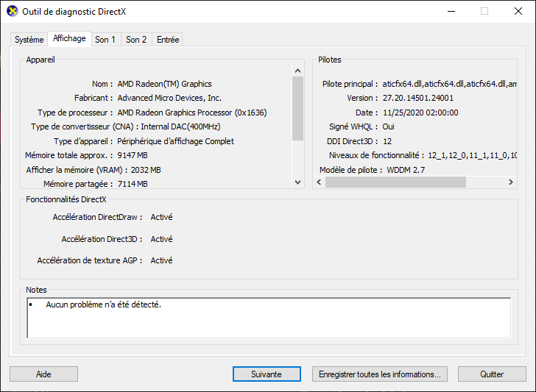The width and height of the screenshot is (536, 392).
Task: Click "Activé" next to Accélération DirectDraw
Action: 161,217
